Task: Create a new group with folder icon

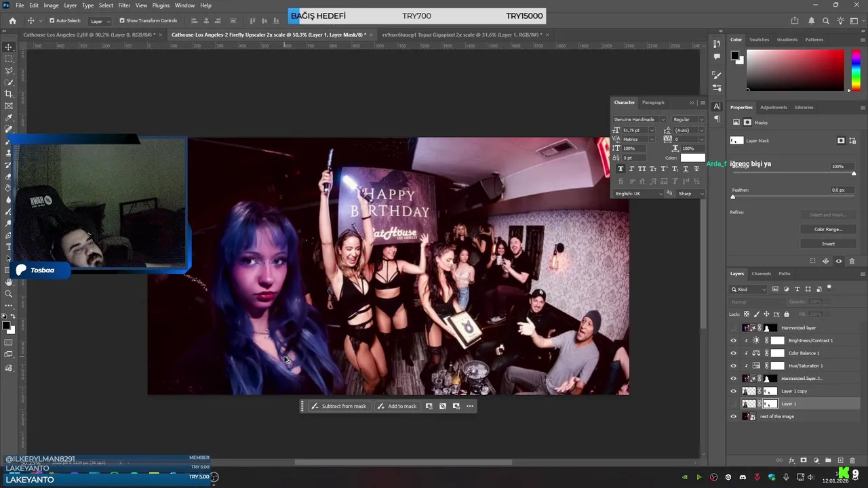Action: (828, 461)
